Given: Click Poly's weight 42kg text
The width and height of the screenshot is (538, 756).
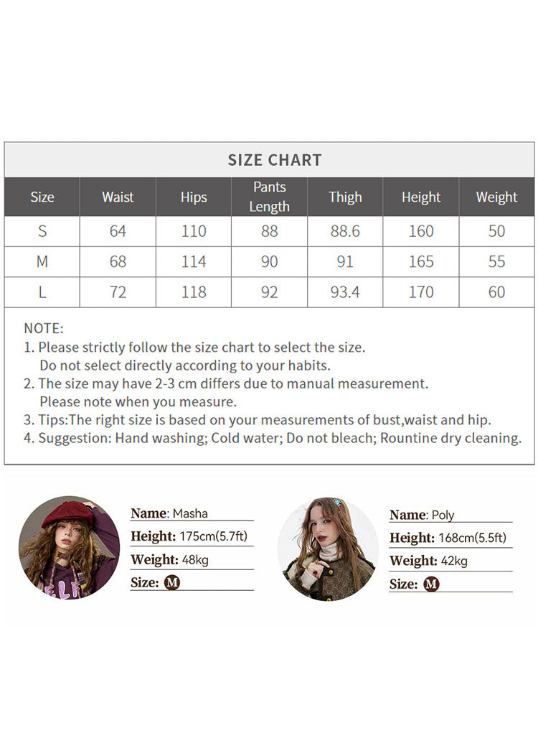Looking at the screenshot, I should click(451, 561).
